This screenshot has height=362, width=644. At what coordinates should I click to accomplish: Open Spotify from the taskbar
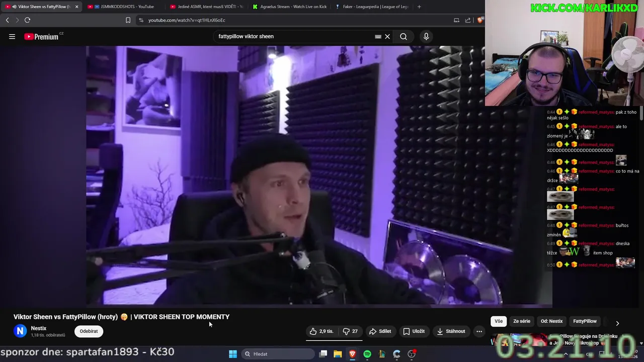(367, 354)
